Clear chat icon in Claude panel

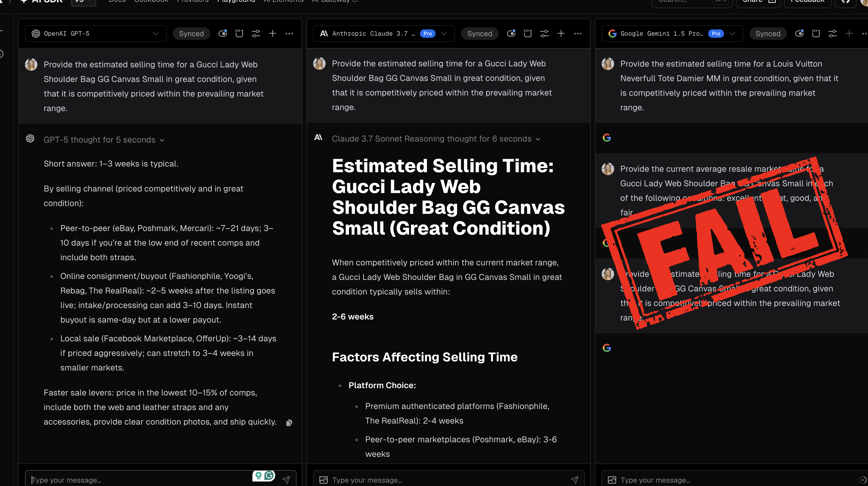click(528, 33)
